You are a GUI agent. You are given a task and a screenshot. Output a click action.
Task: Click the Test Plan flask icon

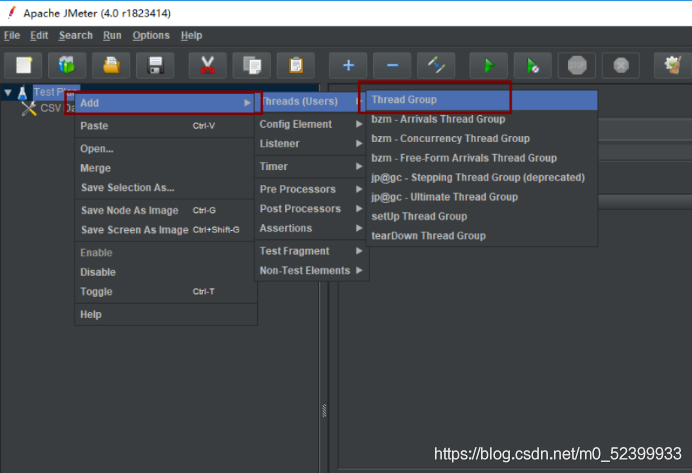[23, 93]
